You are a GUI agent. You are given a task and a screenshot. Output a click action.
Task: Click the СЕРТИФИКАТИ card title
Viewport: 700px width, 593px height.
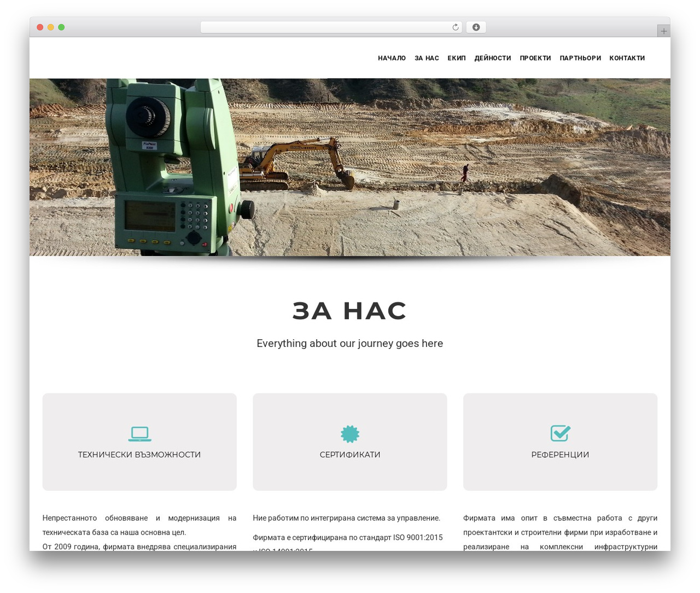(x=350, y=455)
